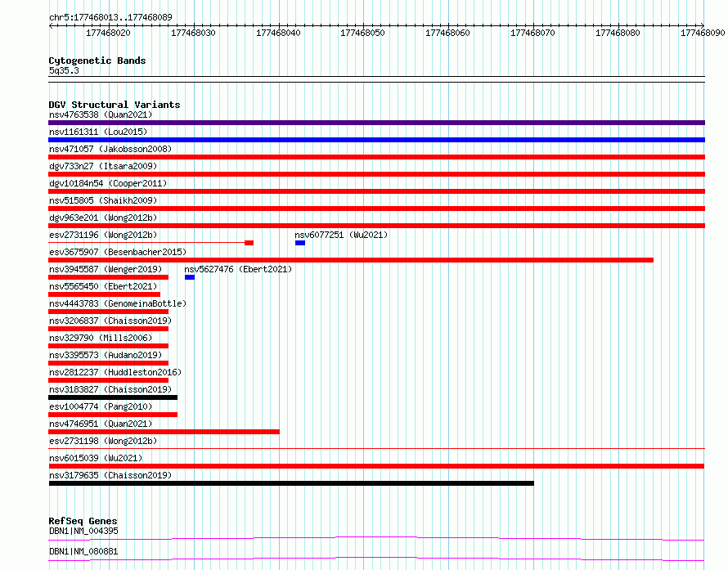Click the Cytogenetic Bands track title
The height and width of the screenshot is (570, 728).
[x=97, y=61]
